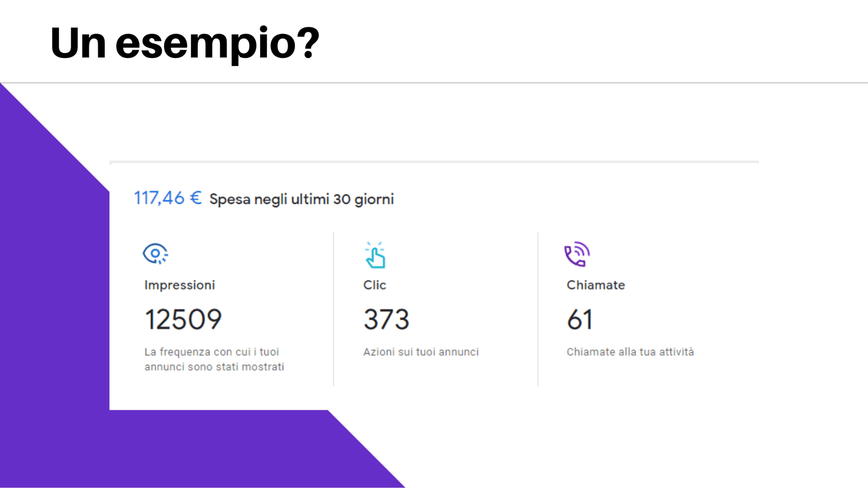Click the Chiamate phone icon
This screenshot has height=488, width=868.
[x=577, y=254]
